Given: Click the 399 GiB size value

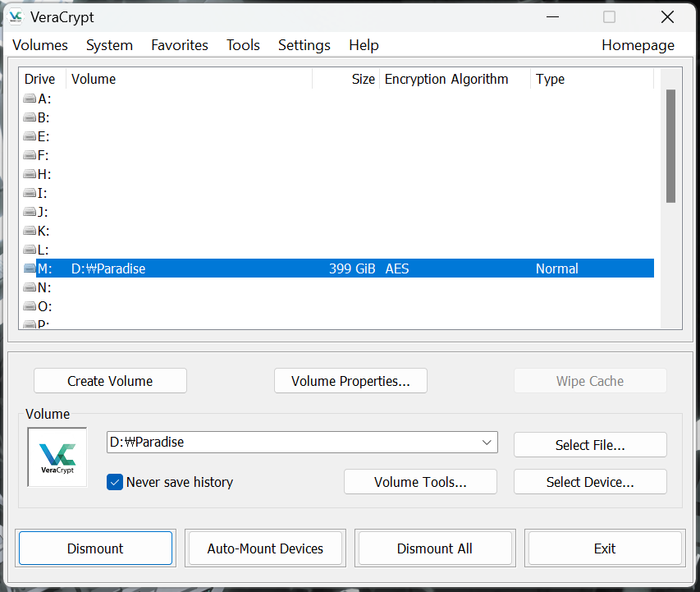Looking at the screenshot, I should point(352,268).
